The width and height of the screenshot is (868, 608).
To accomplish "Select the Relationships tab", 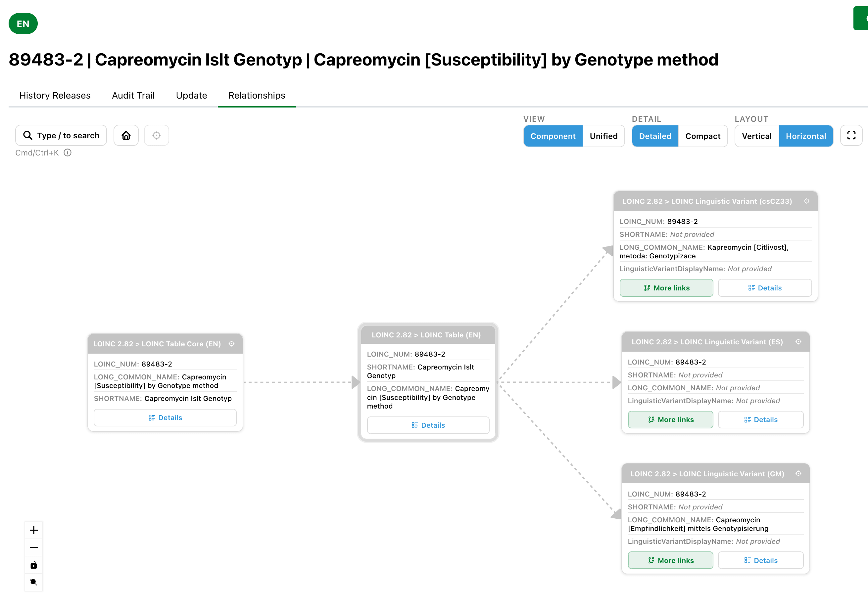I will coord(257,95).
